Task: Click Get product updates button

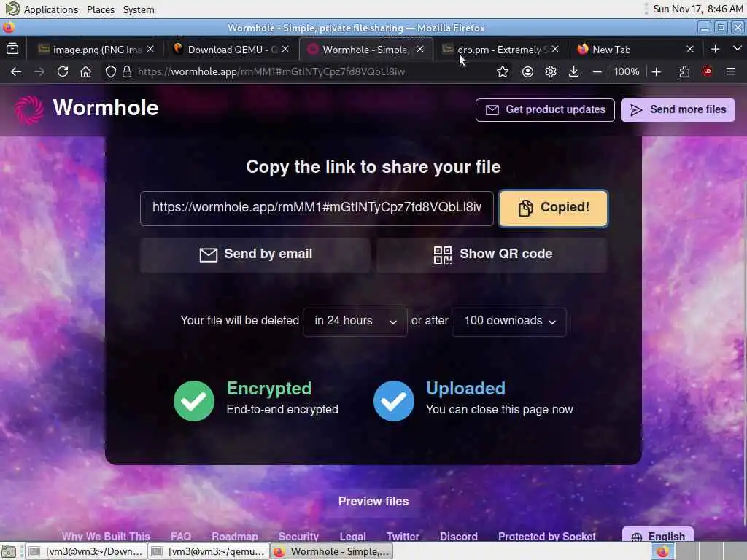Action: pyautogui.click(x=545, y=110)
